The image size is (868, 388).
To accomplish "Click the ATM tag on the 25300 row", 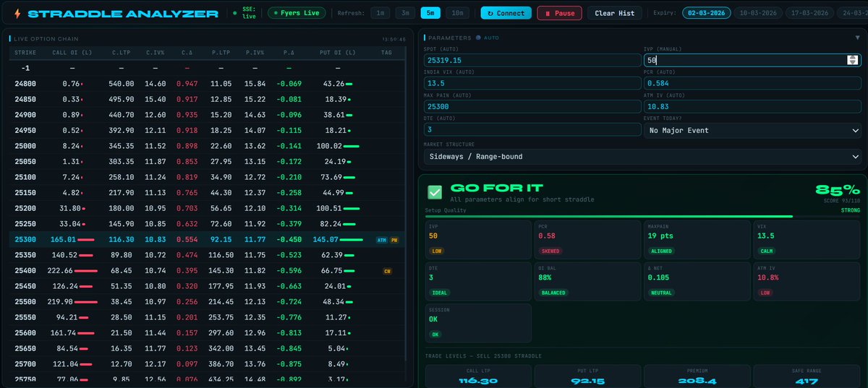I will click(x=381, y=239).
